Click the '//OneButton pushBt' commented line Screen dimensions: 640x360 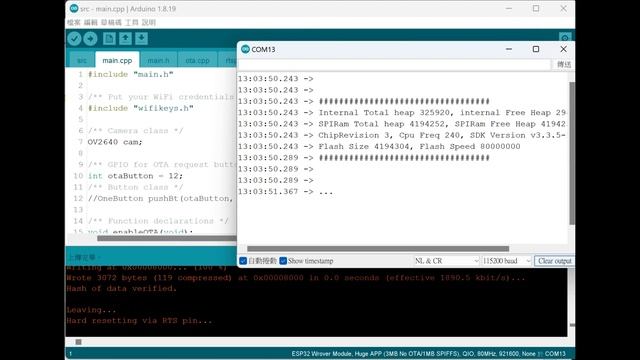(x=161, y=198)
